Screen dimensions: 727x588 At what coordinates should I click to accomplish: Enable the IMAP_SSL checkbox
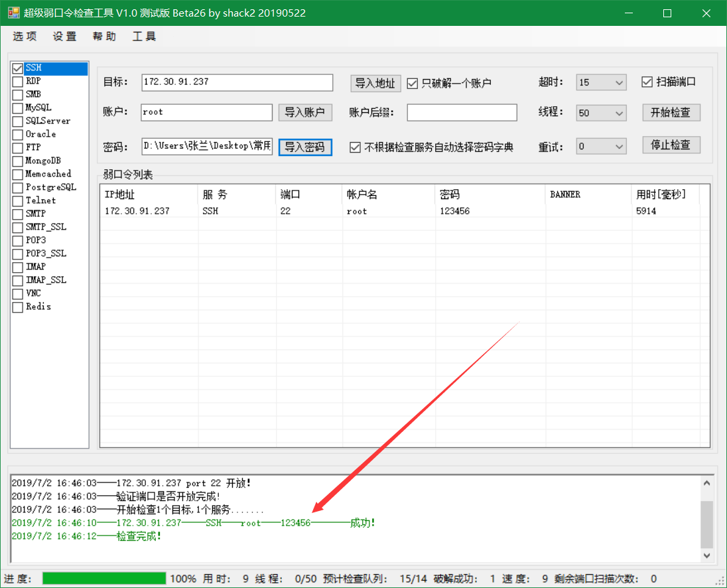click(x=18, y=281)
